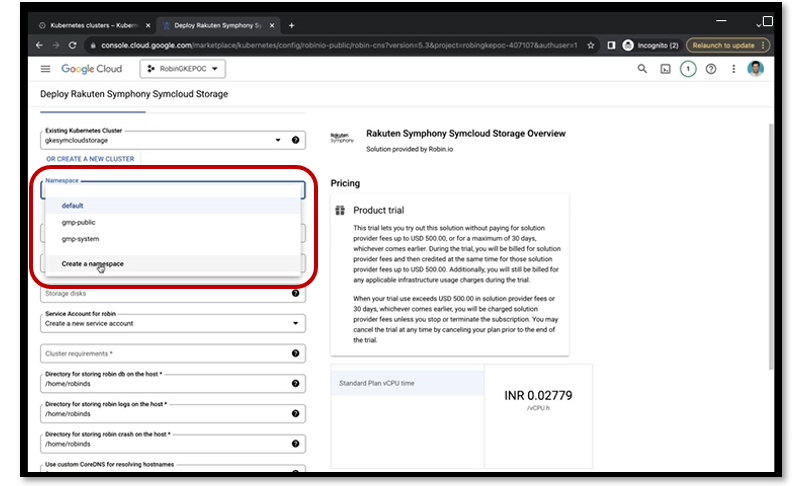Click Solution provided by Robin.io text

click(410, 149)
